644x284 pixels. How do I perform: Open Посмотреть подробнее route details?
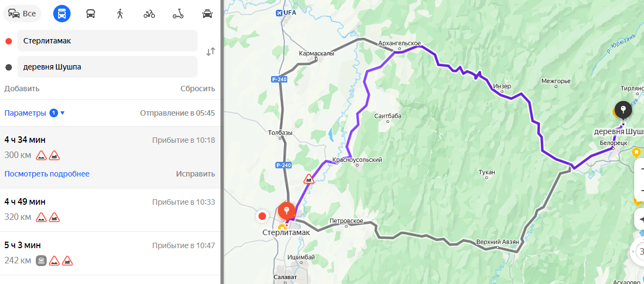(x=47, y=174)
